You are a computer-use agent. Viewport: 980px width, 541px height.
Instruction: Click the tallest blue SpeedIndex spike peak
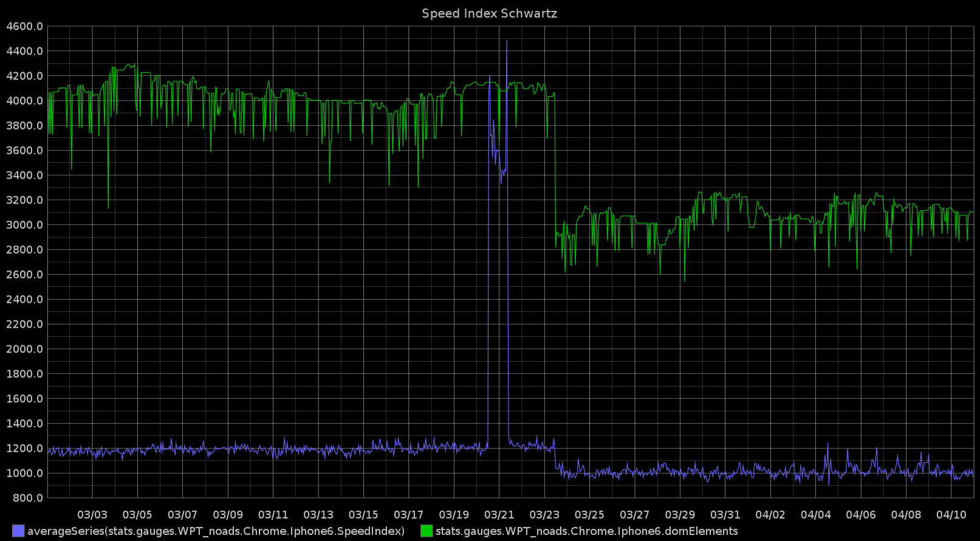(x=507, y=41)
